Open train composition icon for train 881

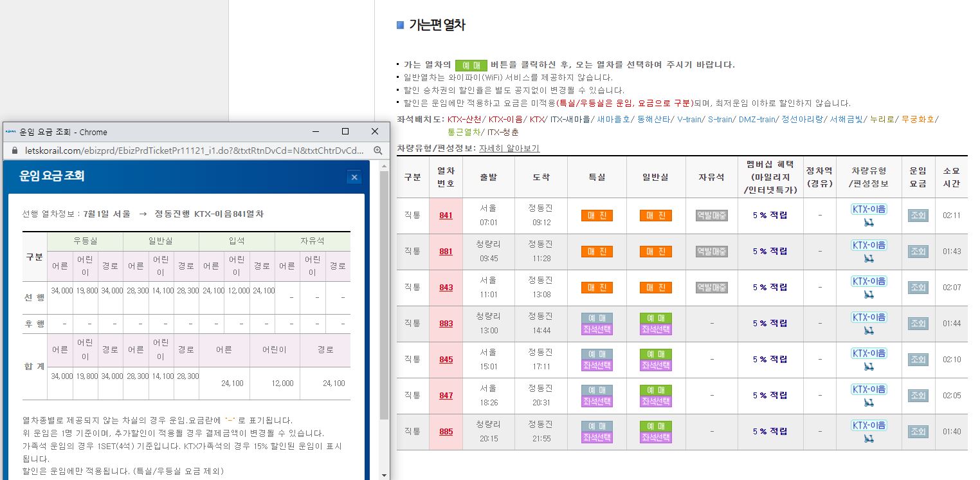[x=869, y=258]
